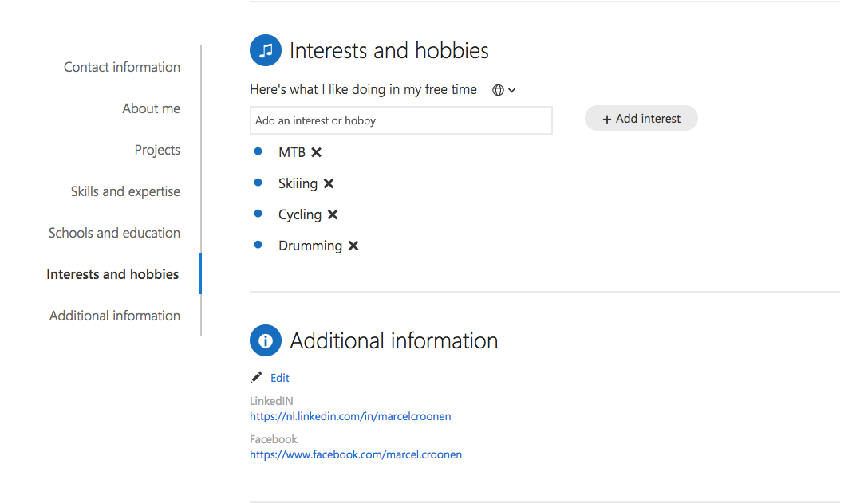Go to Contact information section

(x=122, y=67)
